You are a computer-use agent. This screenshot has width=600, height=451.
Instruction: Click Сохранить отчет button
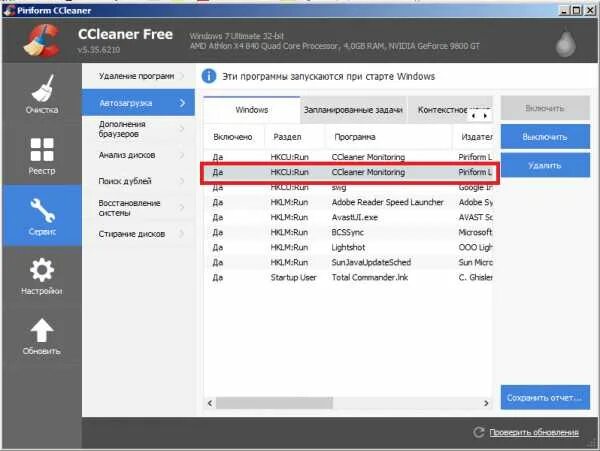[x=545, y=397]
